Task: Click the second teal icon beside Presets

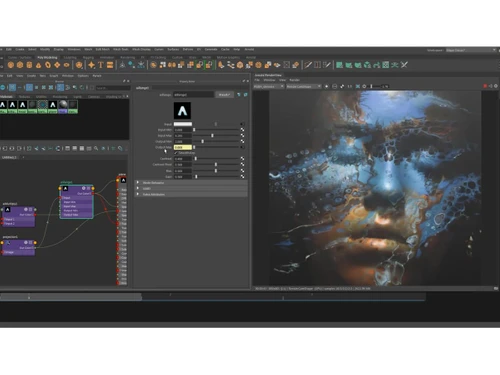Action: (246, 95)
